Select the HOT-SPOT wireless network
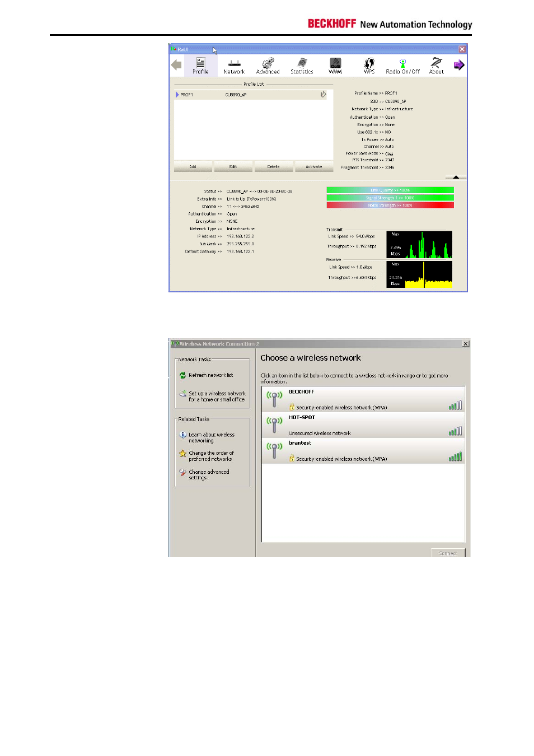This screenshot has height=756, width=534. pos(363,425)
